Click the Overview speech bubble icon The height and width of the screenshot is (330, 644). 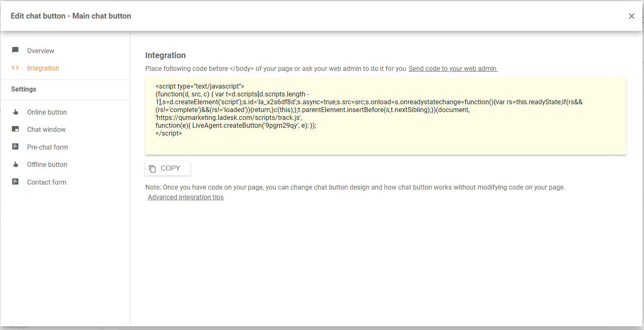pos(15,50)
